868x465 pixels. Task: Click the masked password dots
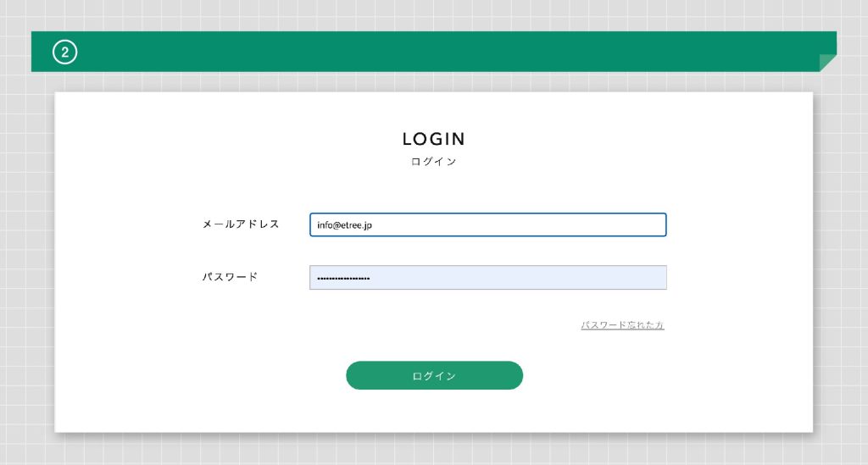coord(343,279)
